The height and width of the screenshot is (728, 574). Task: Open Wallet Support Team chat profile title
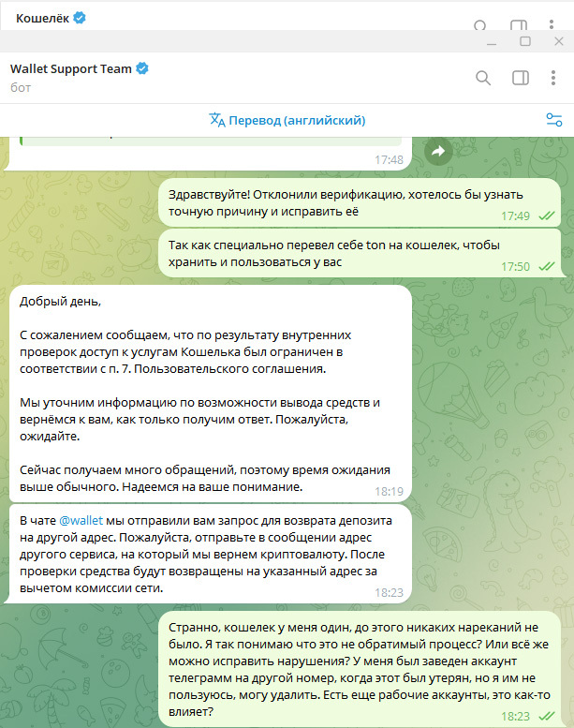[x=71, y=68]
